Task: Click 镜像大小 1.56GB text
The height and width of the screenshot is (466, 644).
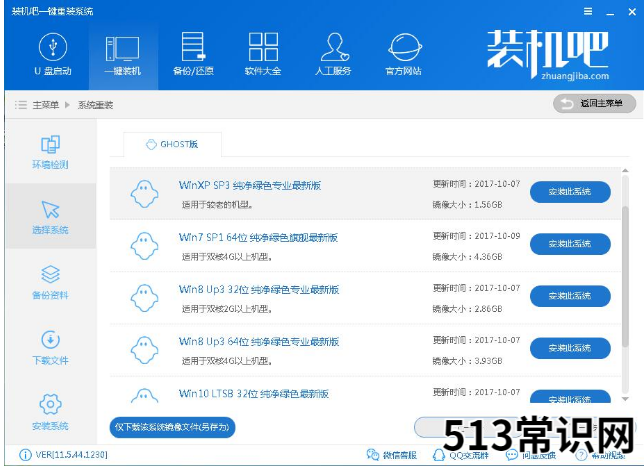Action: pos(467,204)
